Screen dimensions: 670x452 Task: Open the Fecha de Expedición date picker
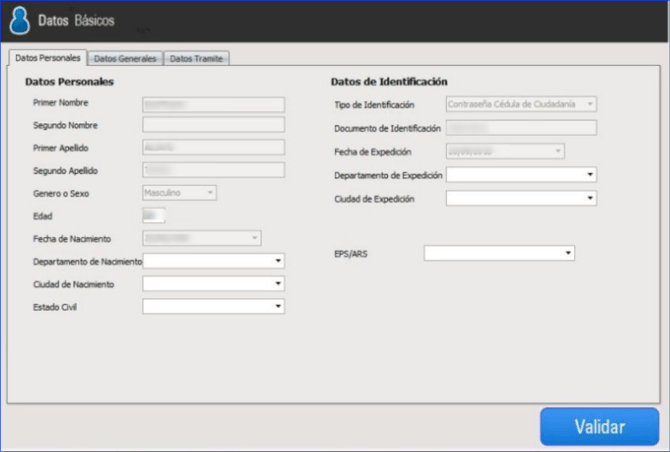tap(558, 151)
